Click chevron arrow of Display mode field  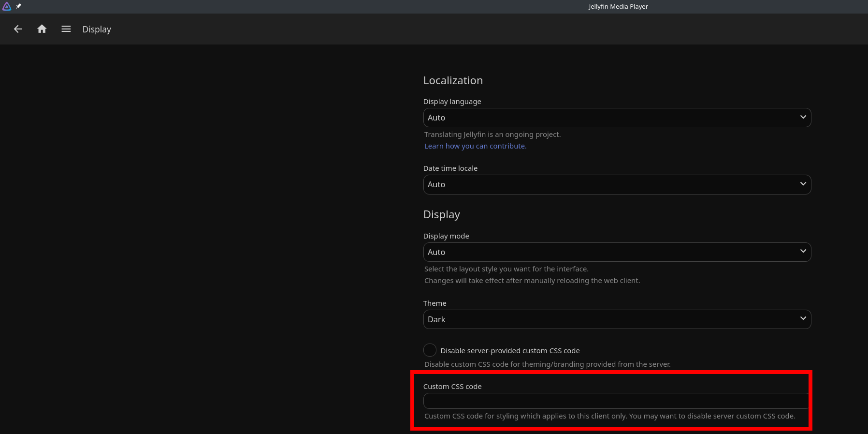tap(803, 251)
